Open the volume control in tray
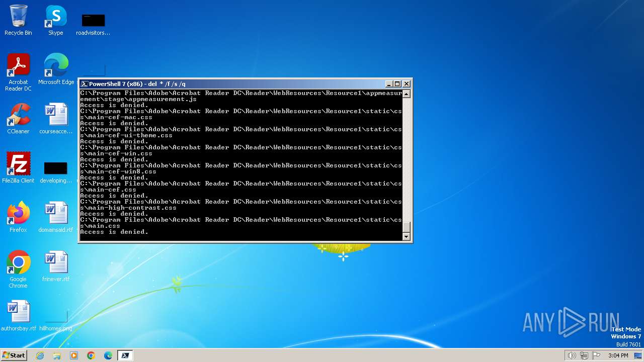Image resolution: width=644 pixels, height=362 pixels. 572,355
